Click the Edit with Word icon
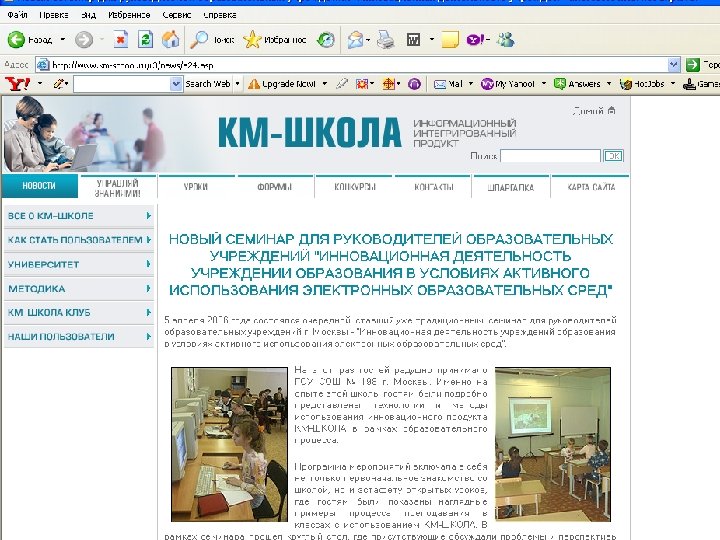This screenshot has height=540, width=720. tap(413, 39)
